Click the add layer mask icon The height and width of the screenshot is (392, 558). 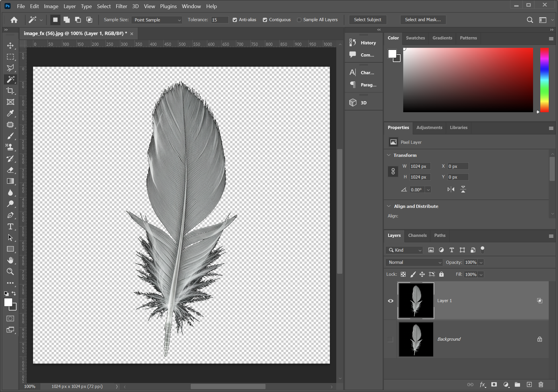(494, 384)
